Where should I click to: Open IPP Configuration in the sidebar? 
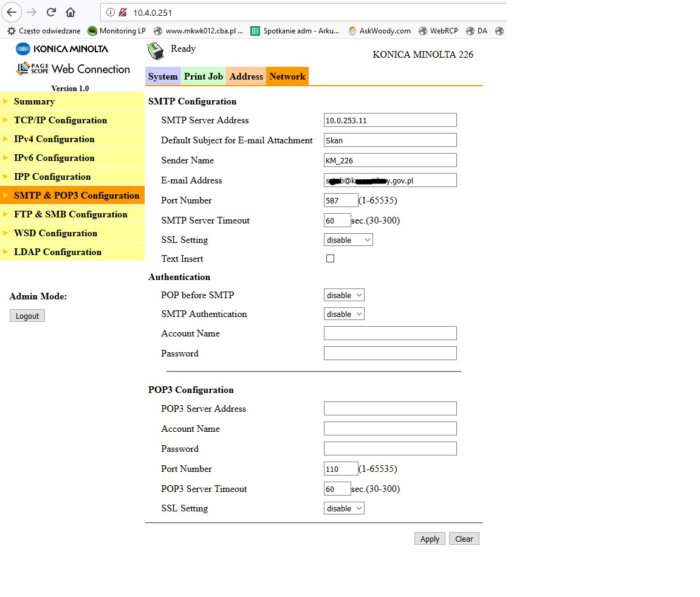pyautogui.click(x=72, y=176)
